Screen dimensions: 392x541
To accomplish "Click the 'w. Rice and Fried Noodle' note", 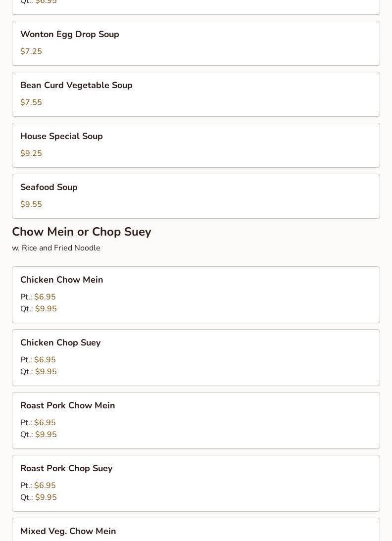I will pos(56,248).
